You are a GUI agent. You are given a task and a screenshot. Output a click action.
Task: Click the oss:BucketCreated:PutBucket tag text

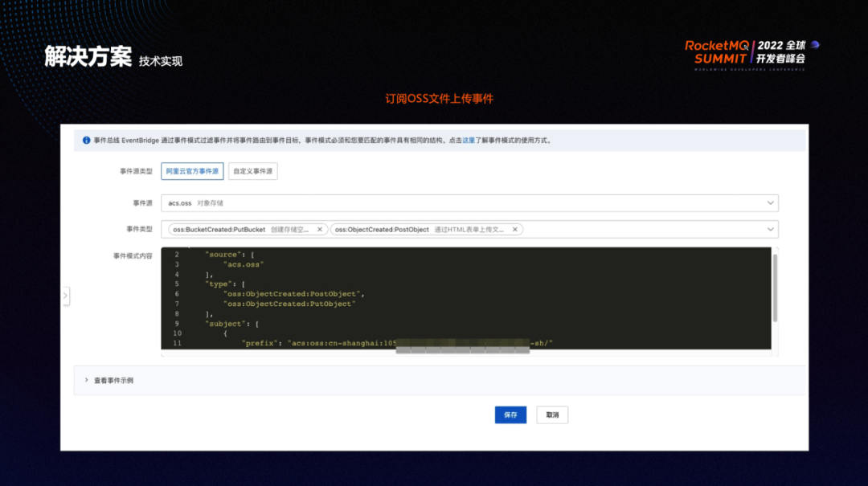pos(219,229)
